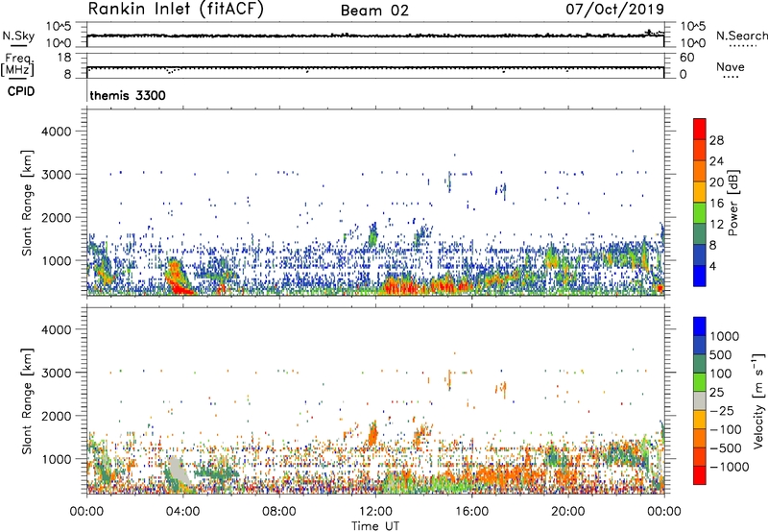Click 'Slant Range [km]' label on velocity panel
The height and width of the screenshot is (532, 768).
coord(27,401)
